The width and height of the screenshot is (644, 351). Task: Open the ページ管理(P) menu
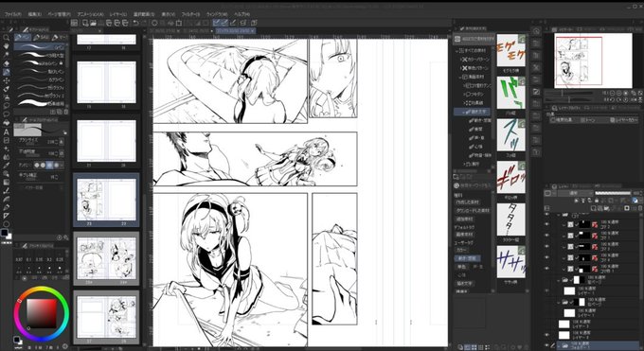click(x=59, y=14)
